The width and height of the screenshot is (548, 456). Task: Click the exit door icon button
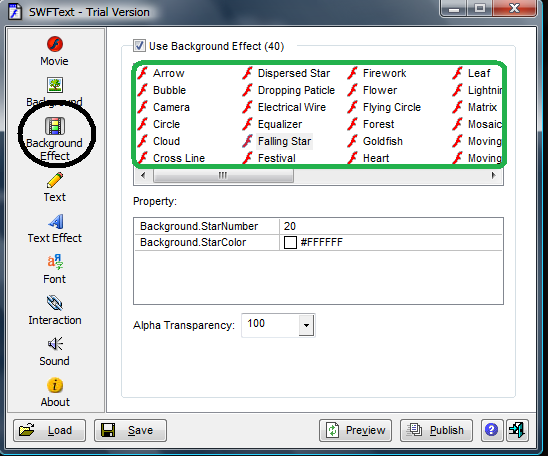coord(517,430)
